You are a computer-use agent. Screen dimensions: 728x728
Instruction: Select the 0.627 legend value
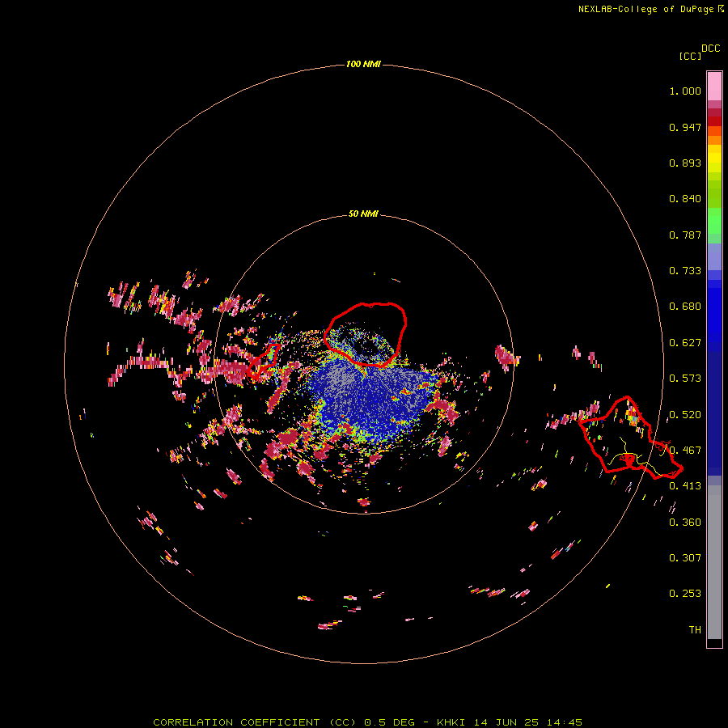tap(685, 343)
